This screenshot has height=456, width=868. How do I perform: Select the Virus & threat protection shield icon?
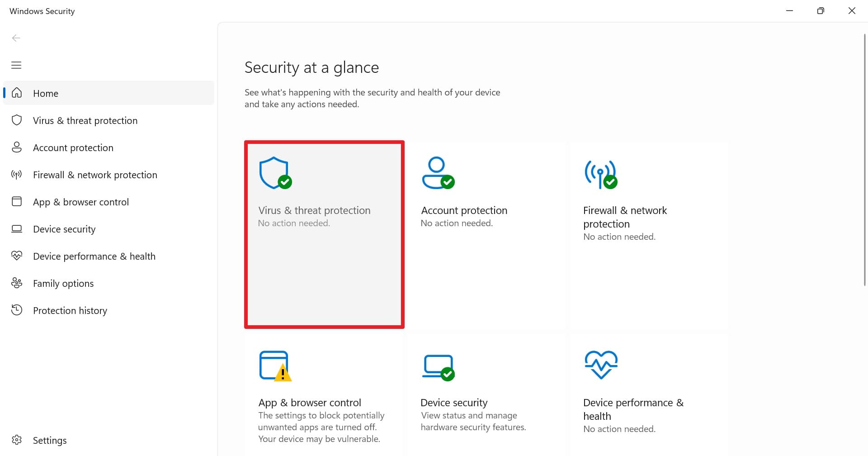(x=17, y=120)
